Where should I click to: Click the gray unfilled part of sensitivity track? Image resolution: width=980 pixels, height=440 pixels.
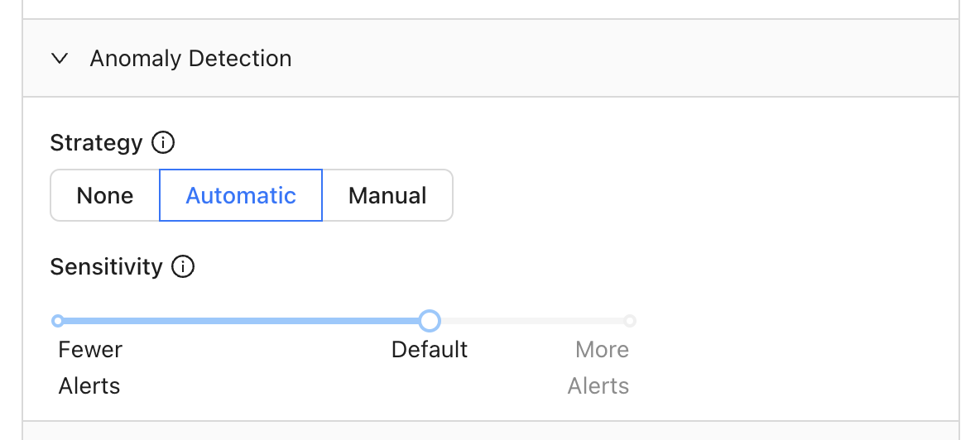[x=532, y=321]
